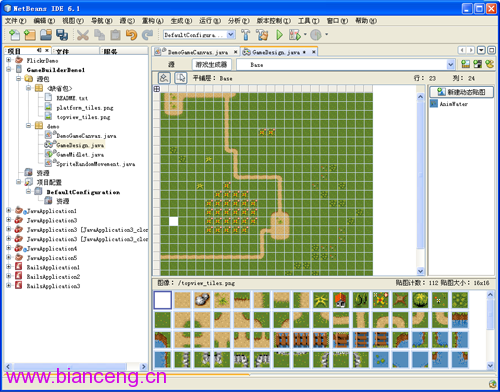Image resolution: width=500 pixels, height=392 pixels.
Task: Toggle the selection mode tool
Action: [x=181, y=78]
